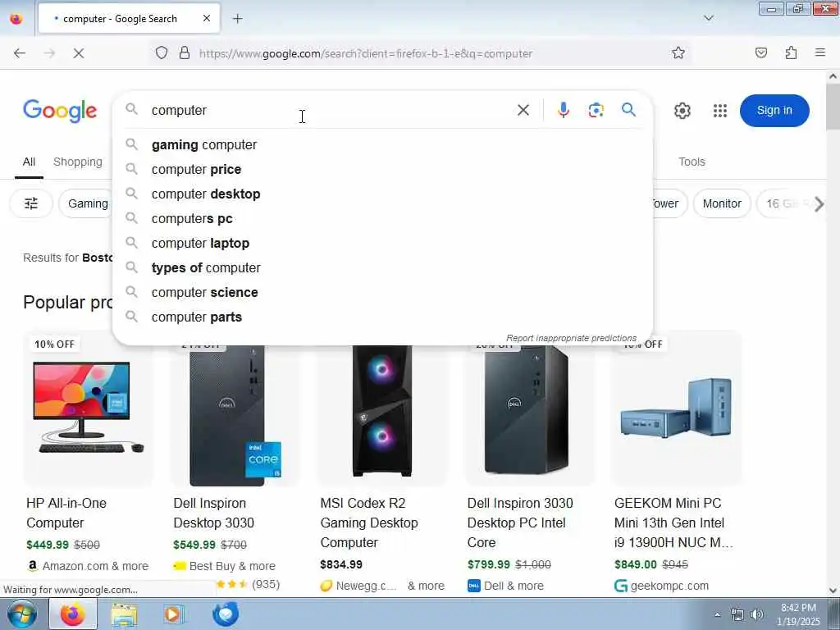Show hidden tray icons arrow
Screen dimensions: 840x630
click(x=717, y=614)
